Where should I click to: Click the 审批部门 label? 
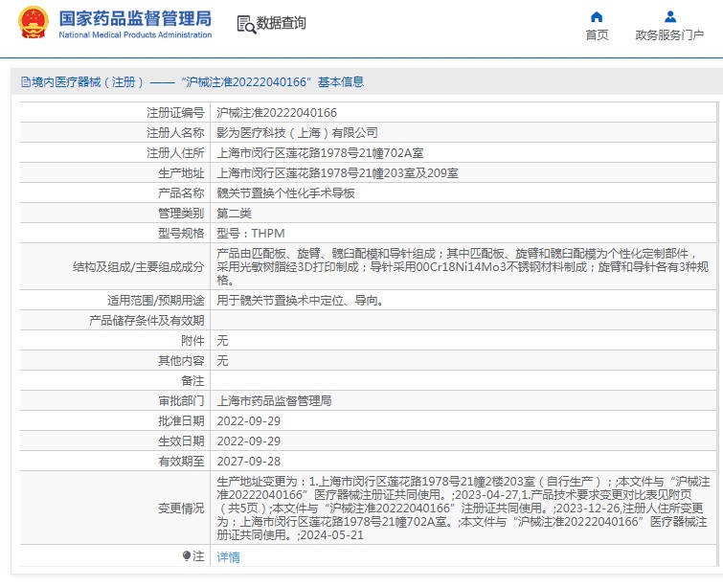(181, 400)
